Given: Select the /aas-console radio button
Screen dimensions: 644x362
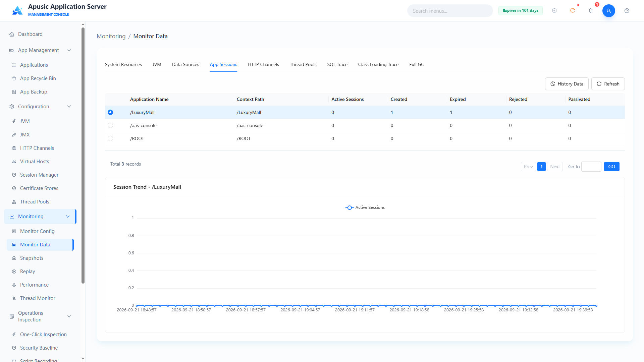Looking at the screenshot, I should [110, 125].
